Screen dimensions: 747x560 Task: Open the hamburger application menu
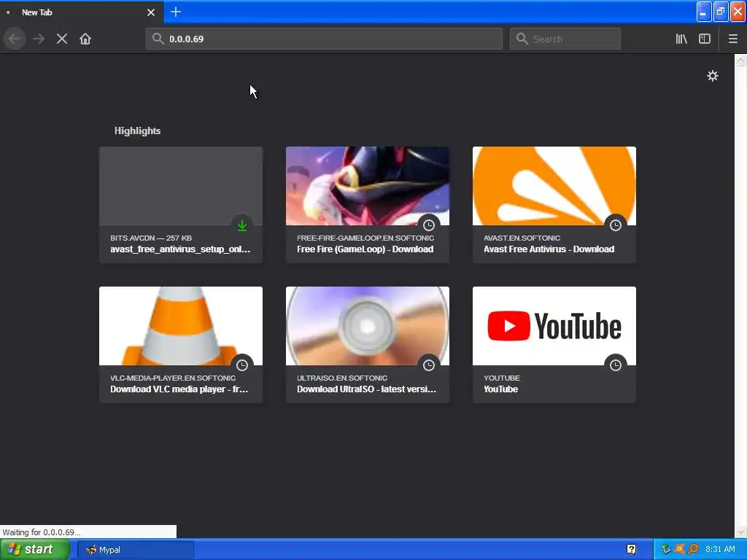click(x=732, y=39)
